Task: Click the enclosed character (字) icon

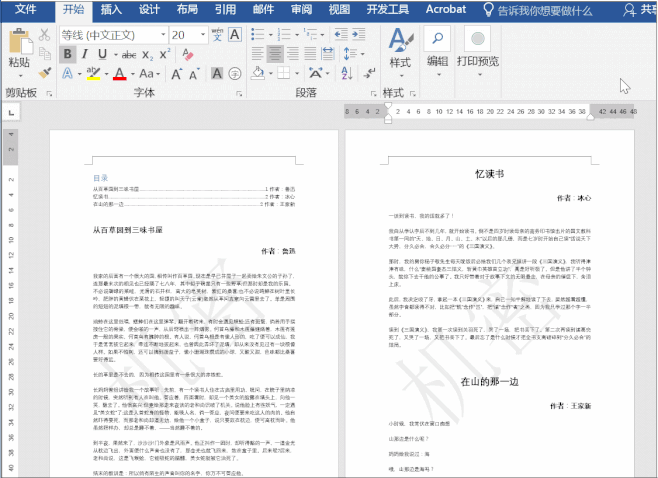Action: click(x=235, y=74)
